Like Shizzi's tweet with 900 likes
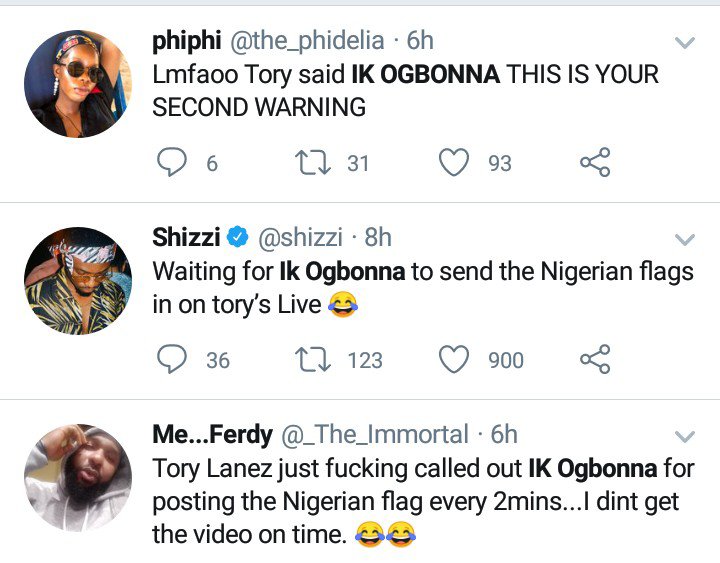This screenshot has width=720, height=563. (x=455, y=359)
